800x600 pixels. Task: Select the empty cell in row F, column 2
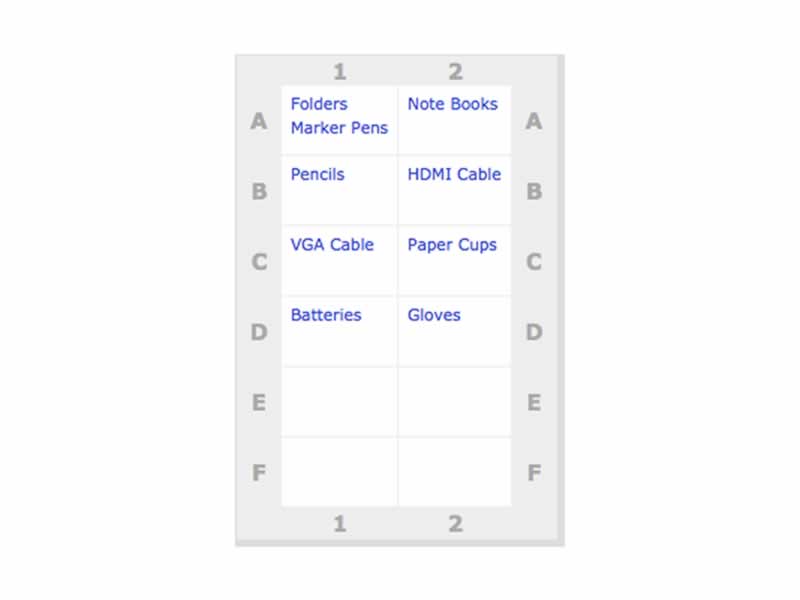[x=455, y=472]
